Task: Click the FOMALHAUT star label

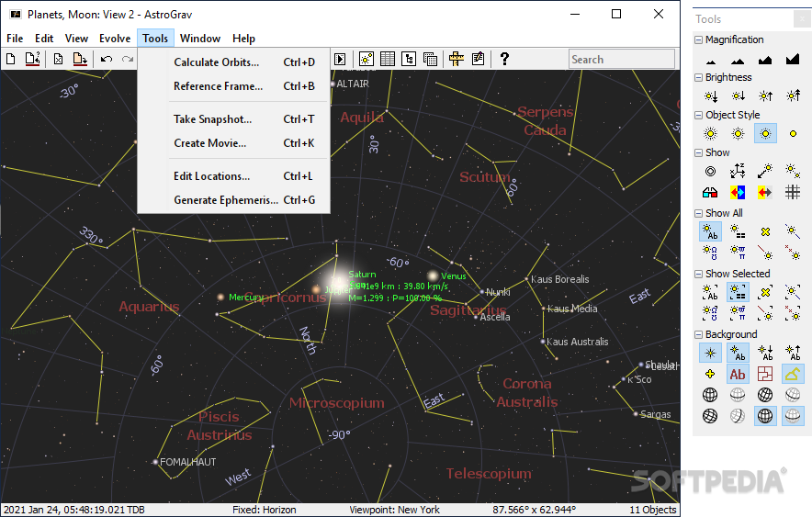Action: [x=188, y=462]
